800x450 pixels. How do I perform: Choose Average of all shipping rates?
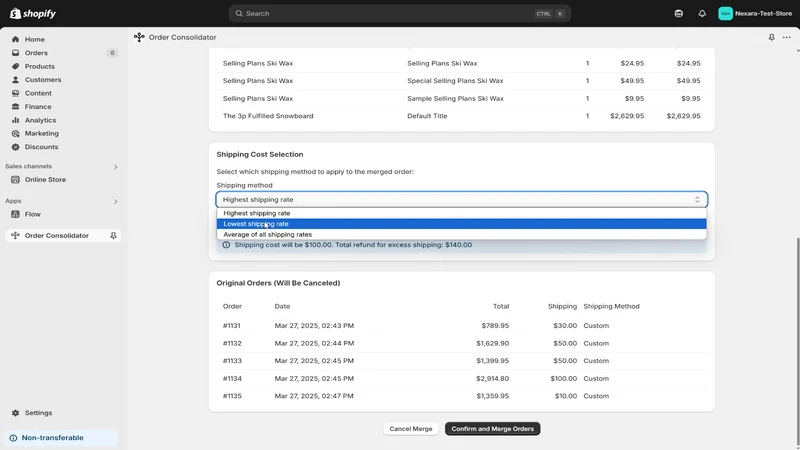[462, 235]
